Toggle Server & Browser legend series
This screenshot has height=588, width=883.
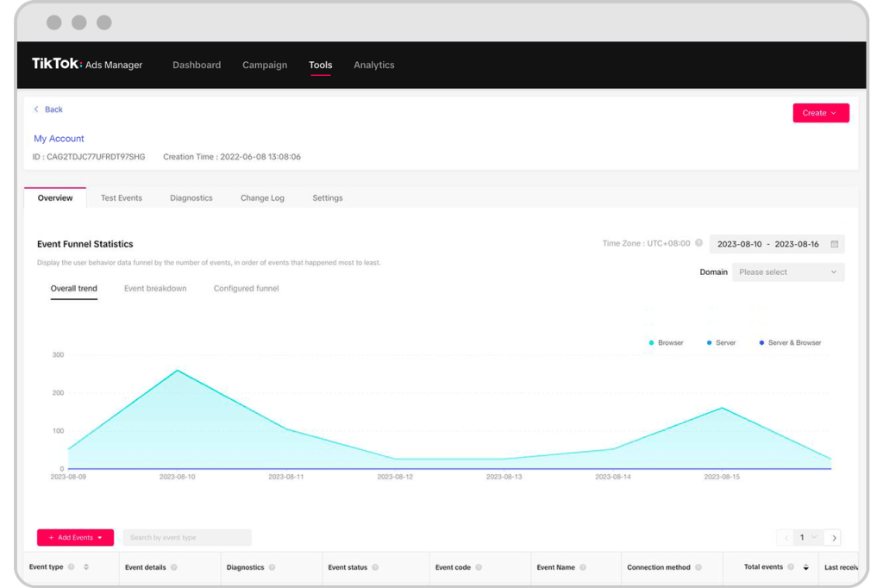[x=790, y=343]
